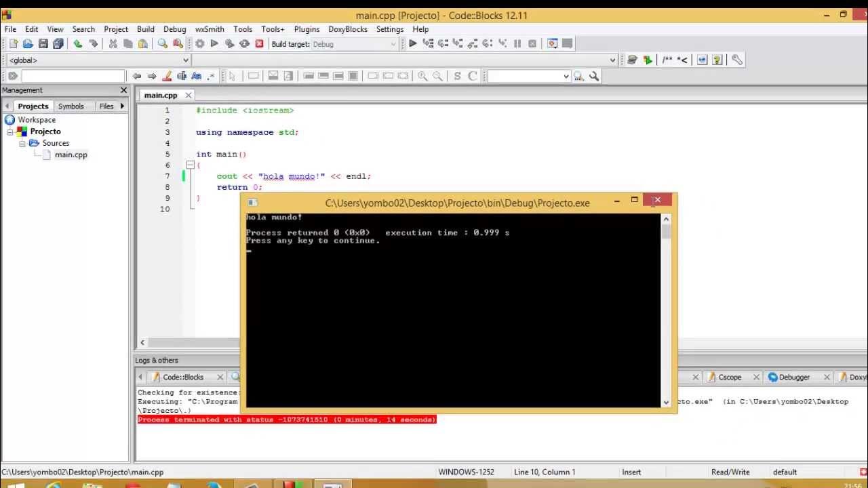Viewport: 868px width, 488px height.
Task: Open Settings menu
Action: point(390,29)
